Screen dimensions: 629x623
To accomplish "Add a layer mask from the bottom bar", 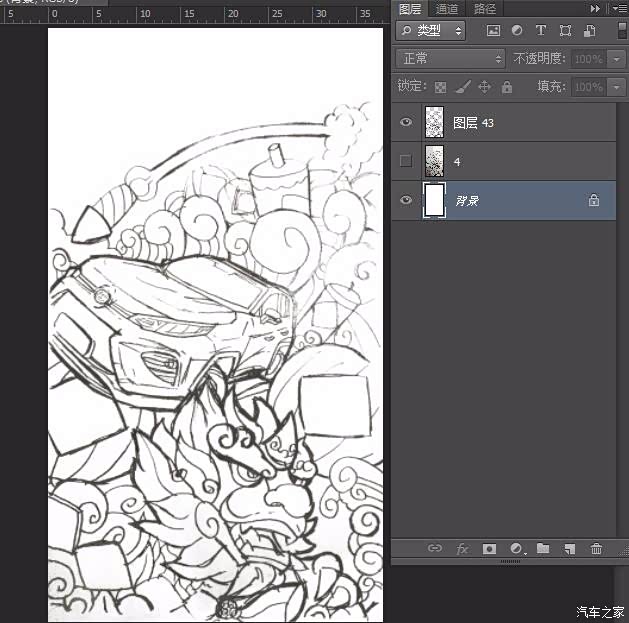I will pos(489,548).
